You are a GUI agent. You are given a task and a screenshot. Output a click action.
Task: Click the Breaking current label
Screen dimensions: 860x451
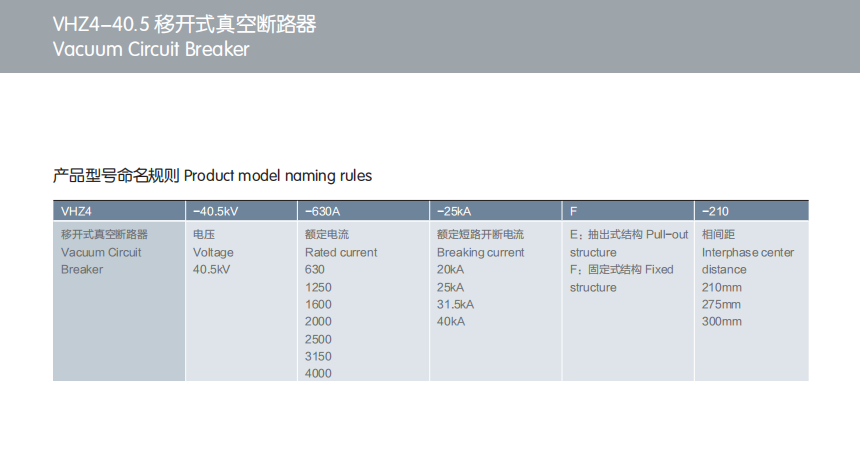pos(480,252)
